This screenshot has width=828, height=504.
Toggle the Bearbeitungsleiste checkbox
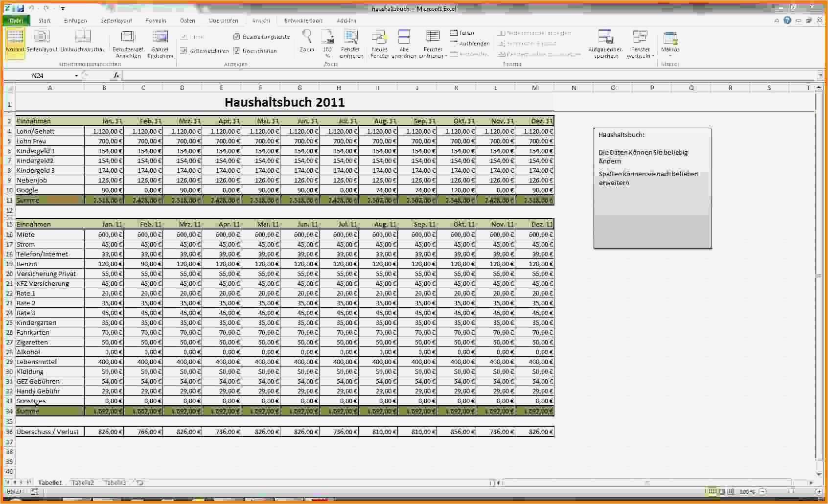pyautogui.click(x=236, y=37)
